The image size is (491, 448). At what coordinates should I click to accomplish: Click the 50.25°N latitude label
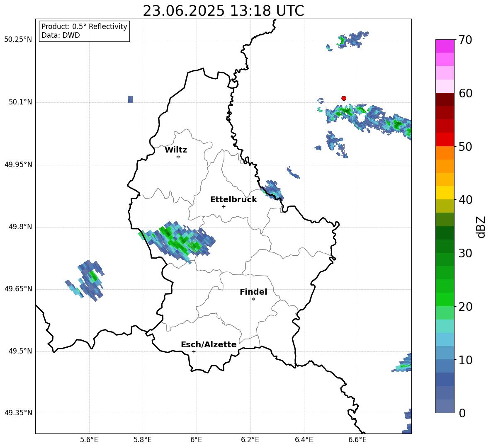click(18, 40)
